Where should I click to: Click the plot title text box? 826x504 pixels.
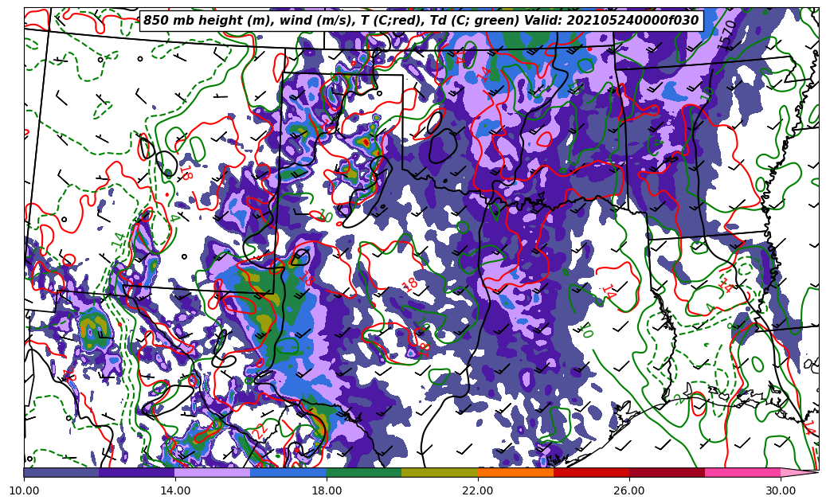tap(421, 21)
